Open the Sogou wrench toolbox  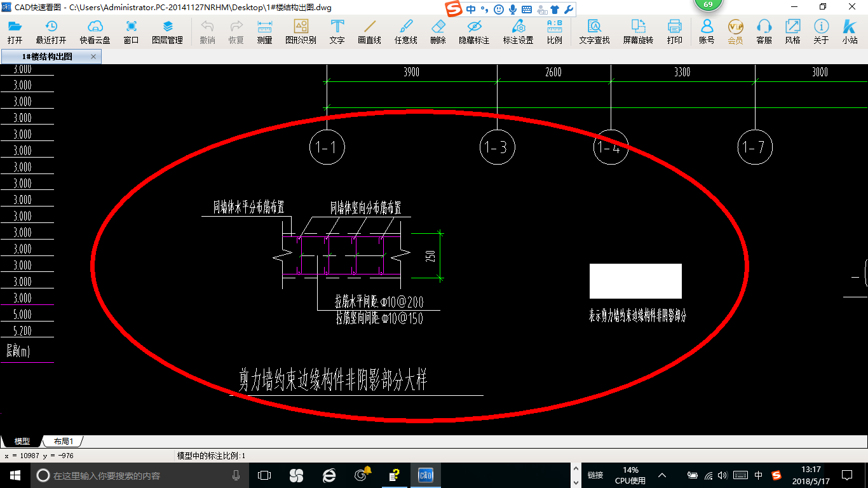pyautogui.click(x=569, y=9)
